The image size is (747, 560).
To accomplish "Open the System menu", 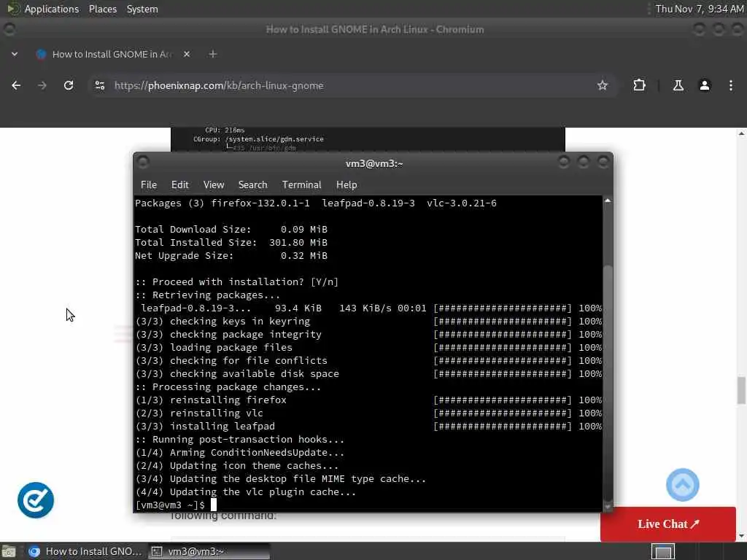I will [142, 9].
